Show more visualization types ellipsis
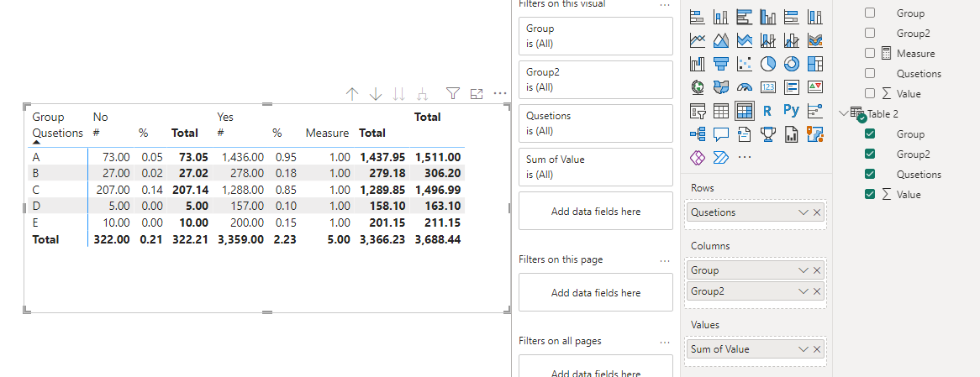980x377 pixels. [745, 157]
